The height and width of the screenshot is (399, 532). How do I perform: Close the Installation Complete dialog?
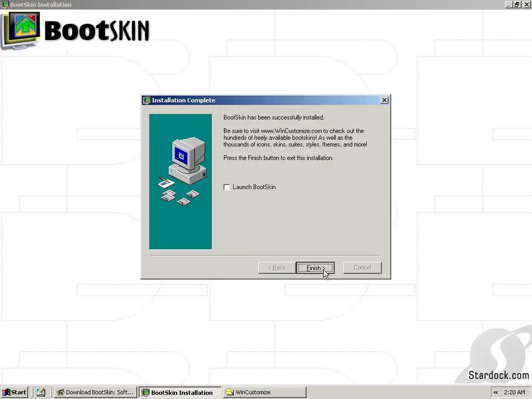(384, 100)
